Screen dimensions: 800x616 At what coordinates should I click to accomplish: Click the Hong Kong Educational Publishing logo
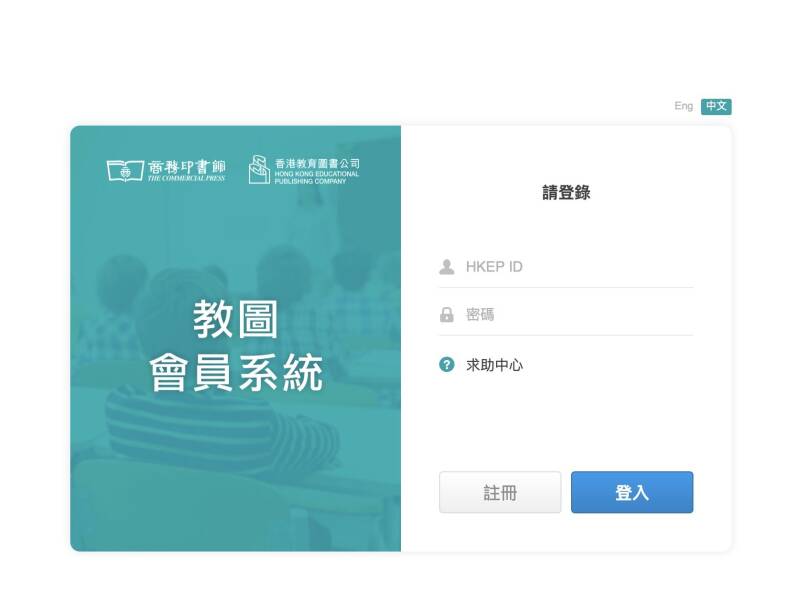pyautogui.click(x=259, y=169)
